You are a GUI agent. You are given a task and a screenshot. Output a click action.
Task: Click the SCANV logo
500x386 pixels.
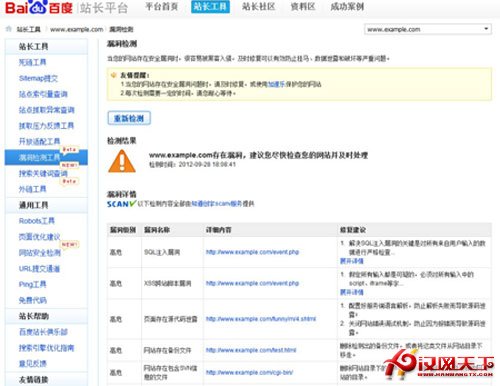(x=121, y=204)
